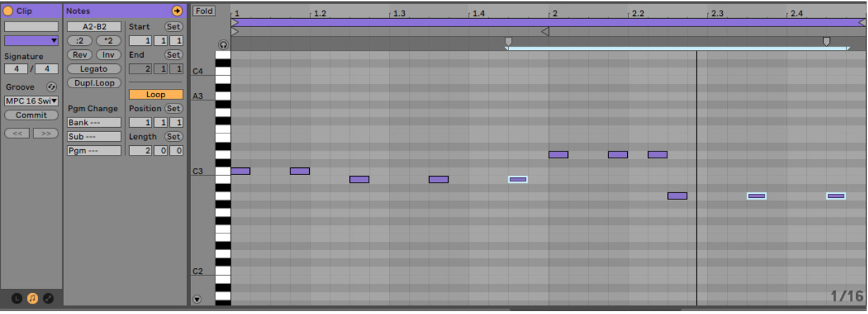Viewport: 868px width, 314px height.
Task: Click bar 2 marker on ruler
Action: pyautogui.click(x=555, y=13)
